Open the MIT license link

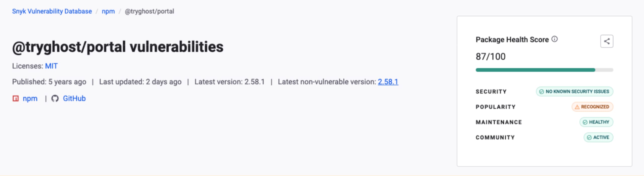[51, 66]
